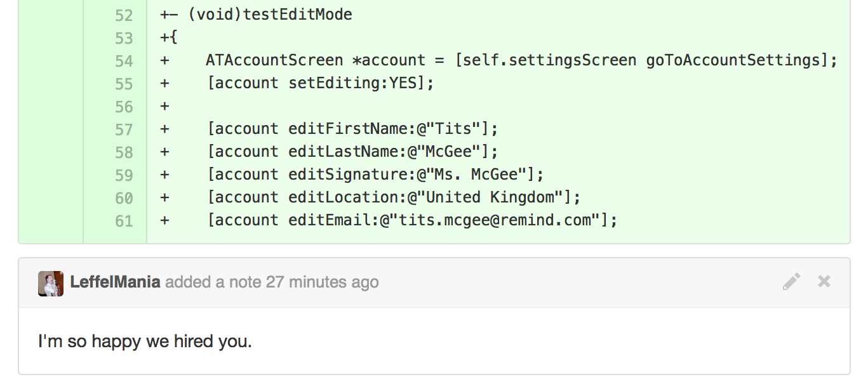Screen dimensions: 868x384
Task: Select line number 59 beside editSignature
Action: coord(124,175)
